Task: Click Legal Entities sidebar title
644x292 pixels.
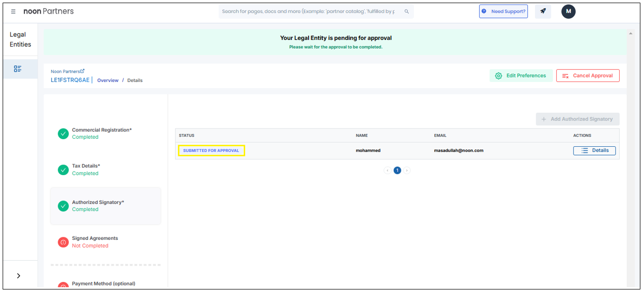Action: [x=20, y=39]
